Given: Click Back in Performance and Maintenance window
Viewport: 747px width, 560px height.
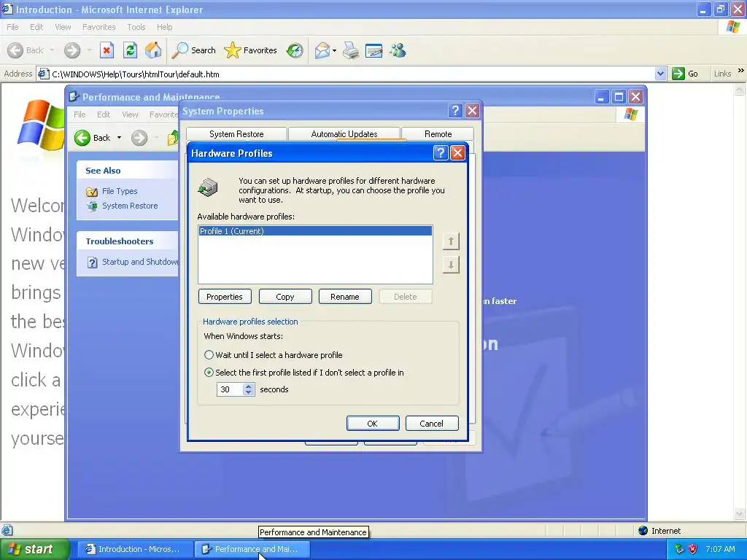Looking at the screenshot, I should pos(93,138).
